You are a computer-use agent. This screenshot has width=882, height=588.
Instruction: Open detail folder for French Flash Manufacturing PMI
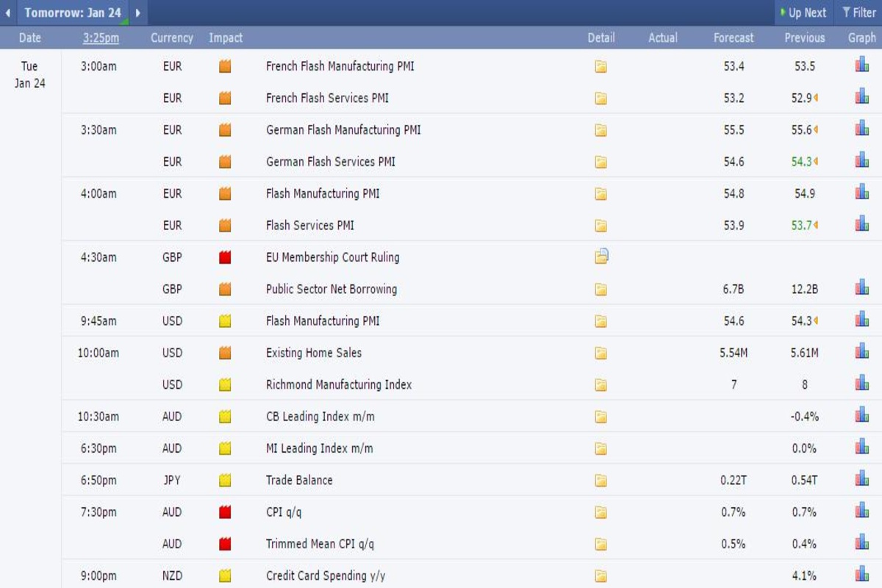(x=600, y=67)
